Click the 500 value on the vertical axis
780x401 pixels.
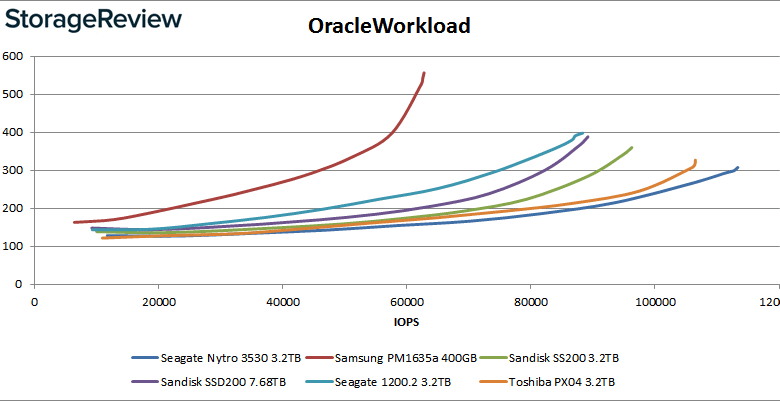12,95
